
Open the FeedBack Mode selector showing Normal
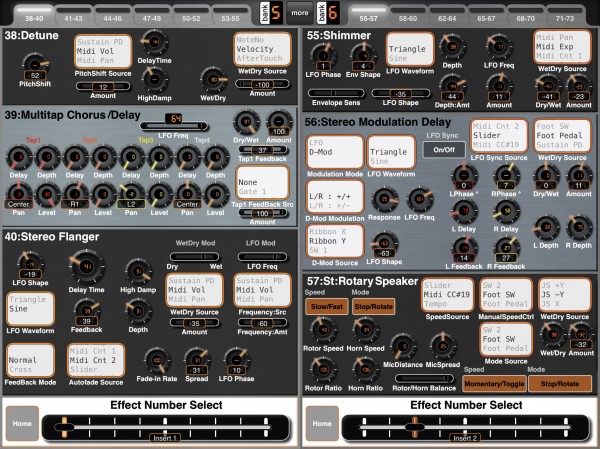point(30,360)
